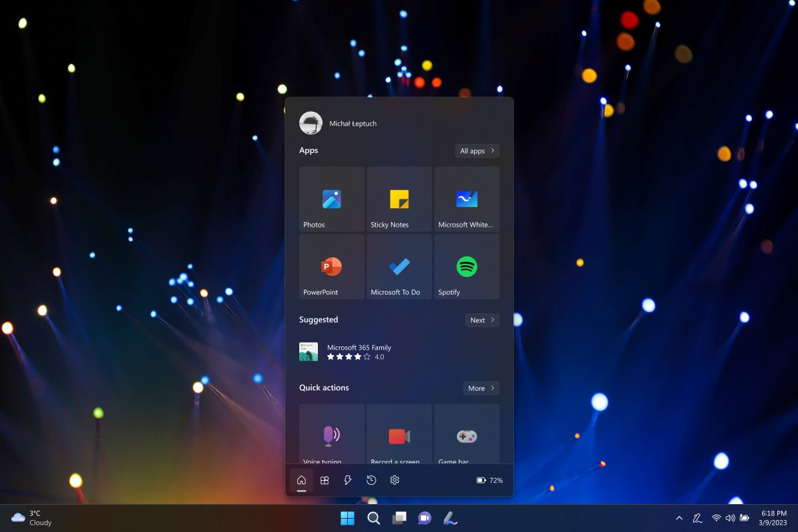Image resolution: width=798 pixels, height=532 pixels.
Task: Click the 4.0 star rating for Microsoft 365 Family
Action: [356, 357]
